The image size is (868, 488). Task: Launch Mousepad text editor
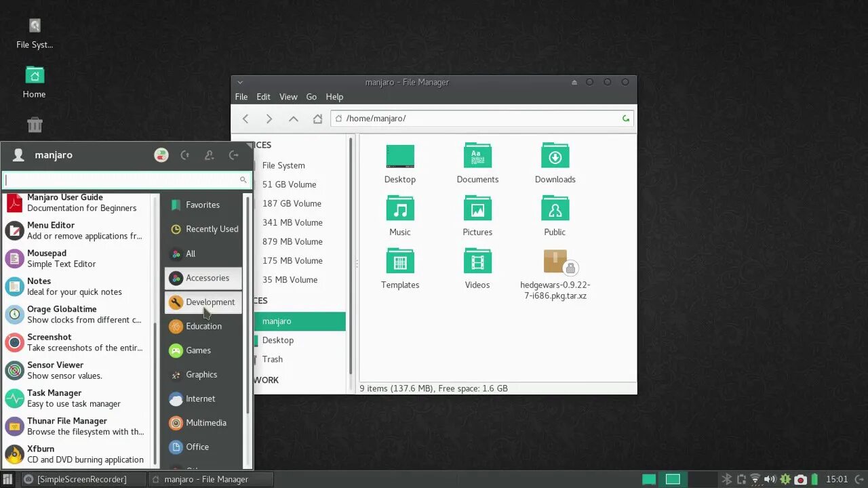pyautogui.click(x=76, y=258)
